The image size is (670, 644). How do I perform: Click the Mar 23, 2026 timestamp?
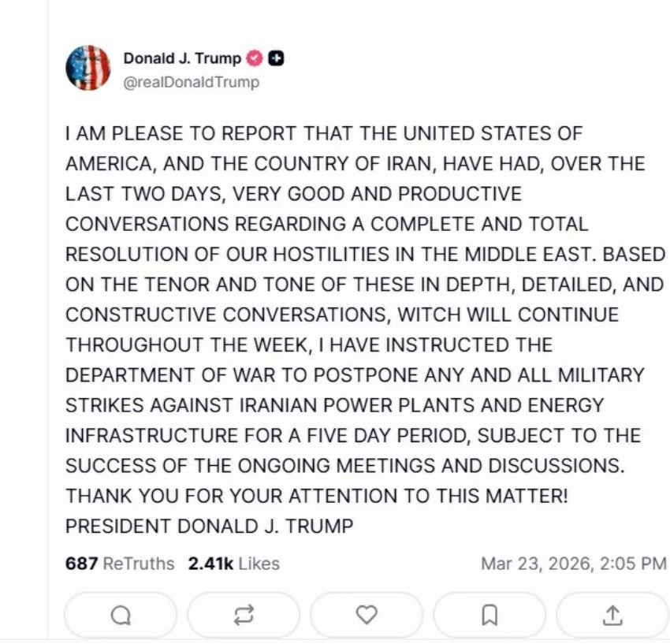[x=573, y=564]
